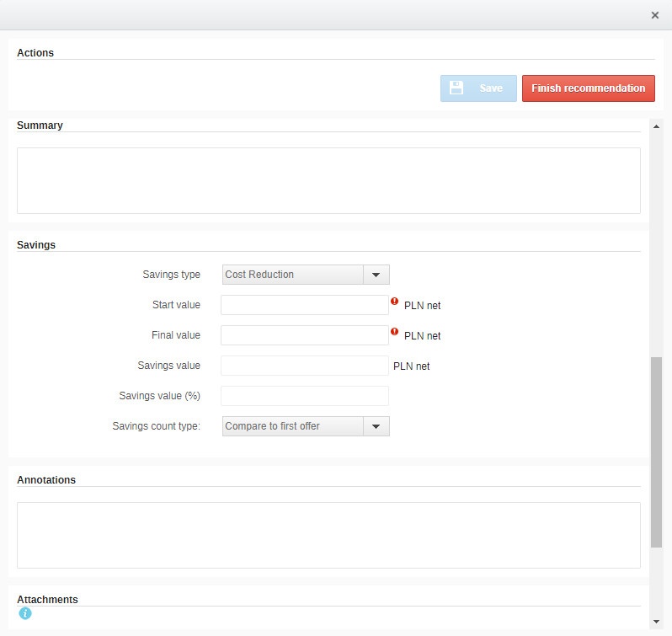Viewport: 672px width, 636px height.
Task: Expand the Savings count type dropdown arrow
Action: [x=376, y=426]
